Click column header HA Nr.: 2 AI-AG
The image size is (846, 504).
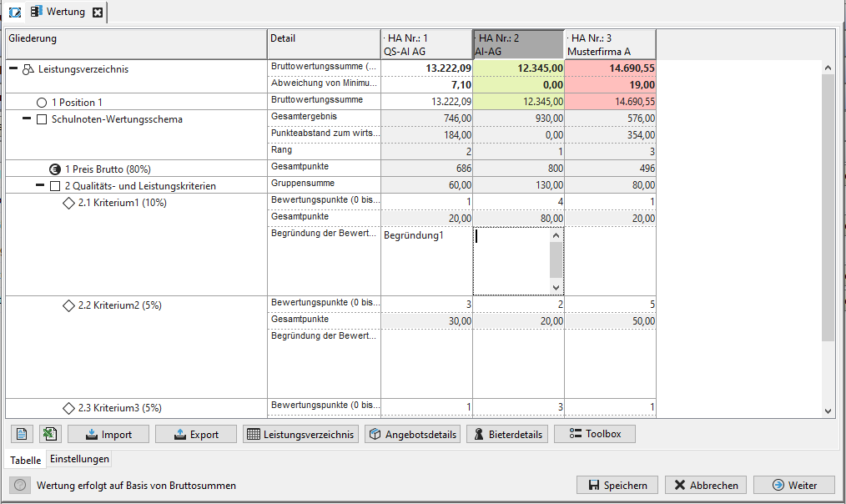tap(518, 44)
